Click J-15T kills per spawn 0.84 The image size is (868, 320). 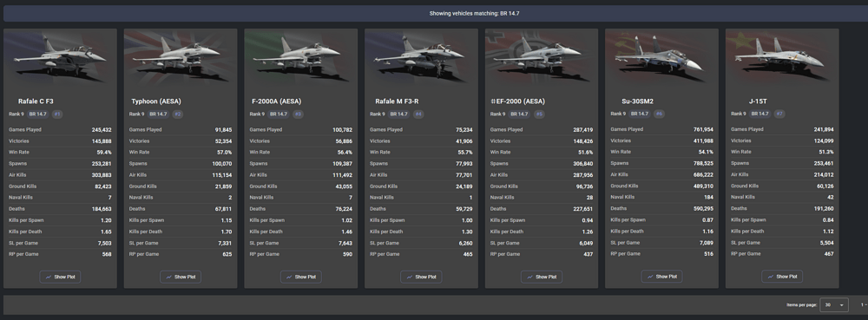[828, 220]
